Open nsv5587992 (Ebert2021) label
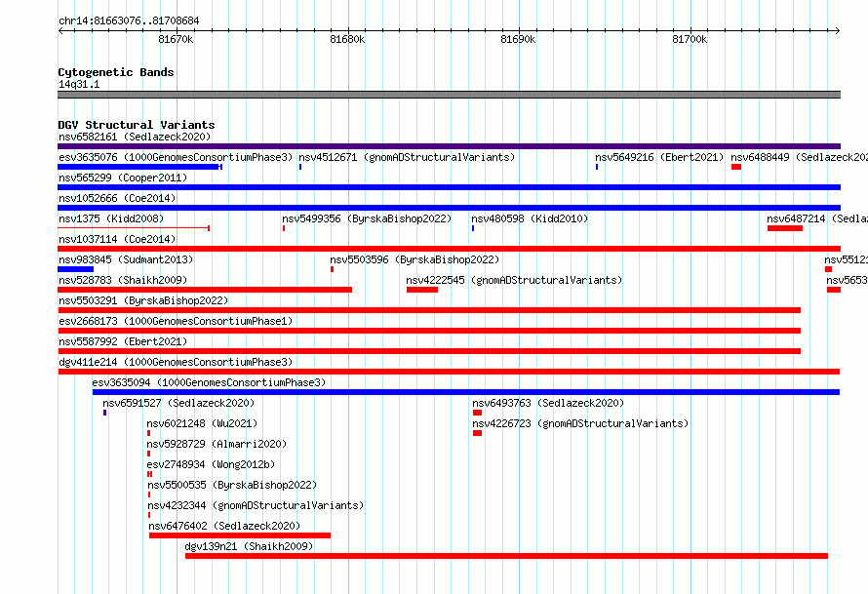This screenshot has height=594, width=868. tap(123, 341)
